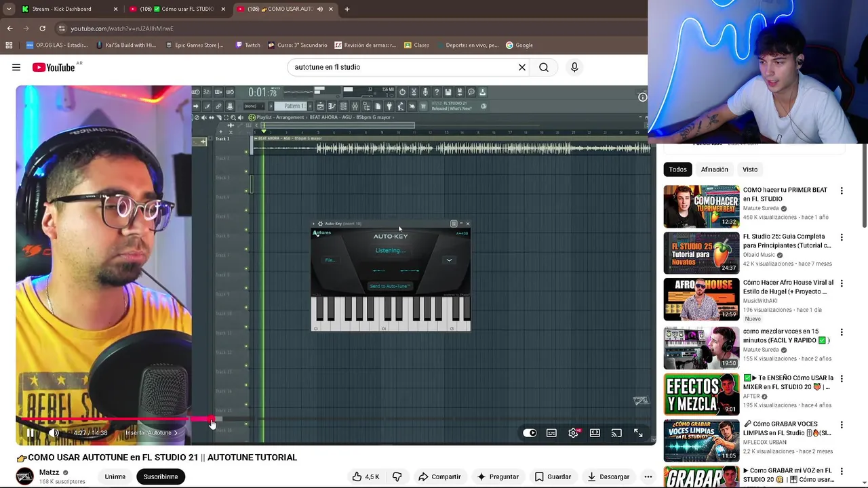This screenshot has height=488, width=868.
Task: Dislike the video
Action: pyautogui.click(x=397, y=476)
